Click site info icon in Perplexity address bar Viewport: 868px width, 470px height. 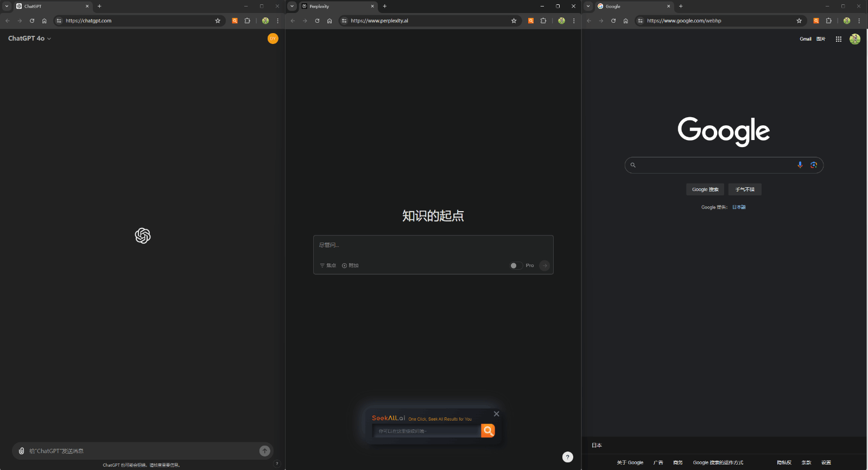[x=344, y=21]
